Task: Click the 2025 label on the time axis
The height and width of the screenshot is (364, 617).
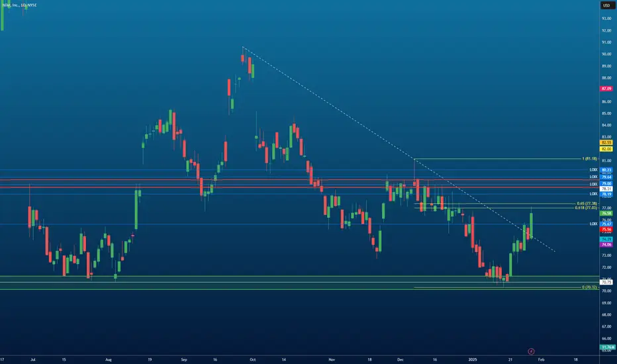Action: click(473, 359)
